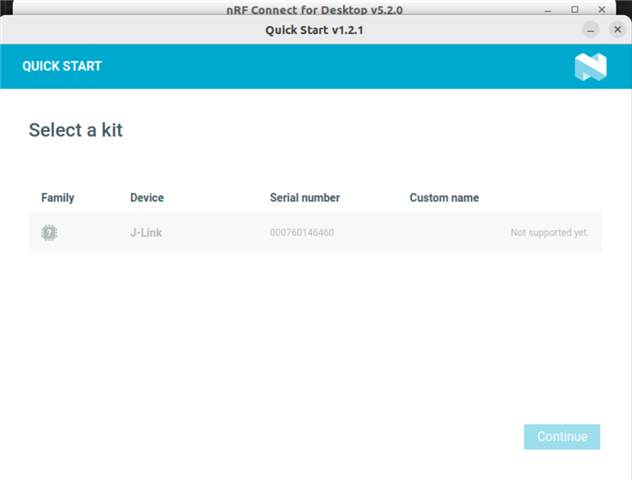Minimize the nRF Connect for Desktop window

click(x=548, y=10)
